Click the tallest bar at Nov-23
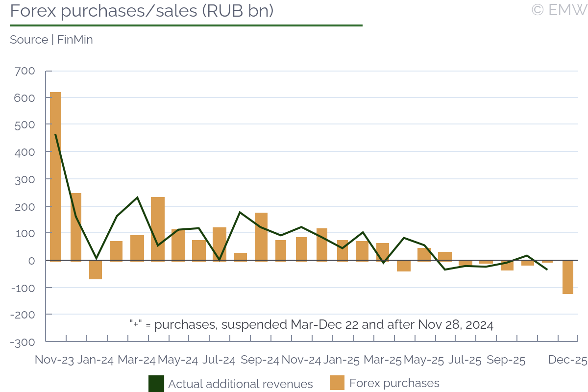This screenshot has width=588, height=392. 55,176
